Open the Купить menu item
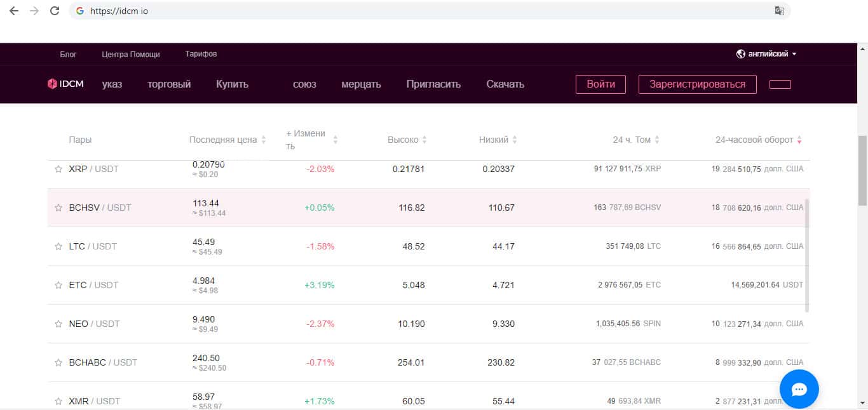The height and width of the screenshot is (410, 868). (232, 84)
